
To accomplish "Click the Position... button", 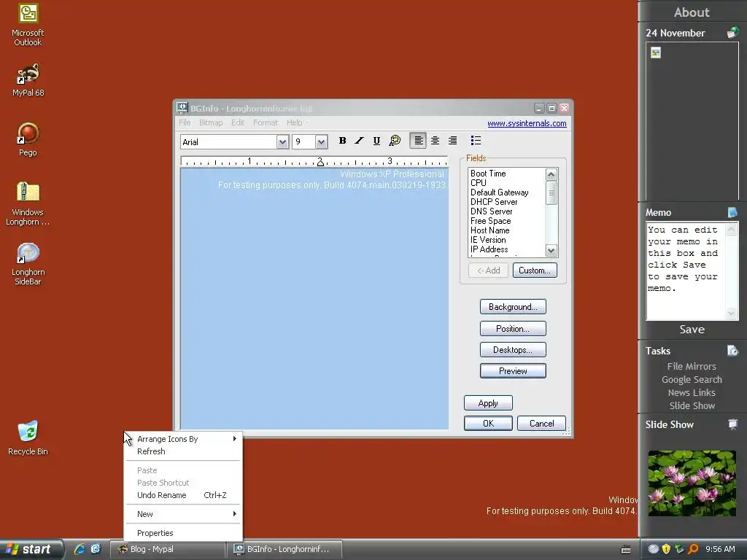I will point(513,329).
